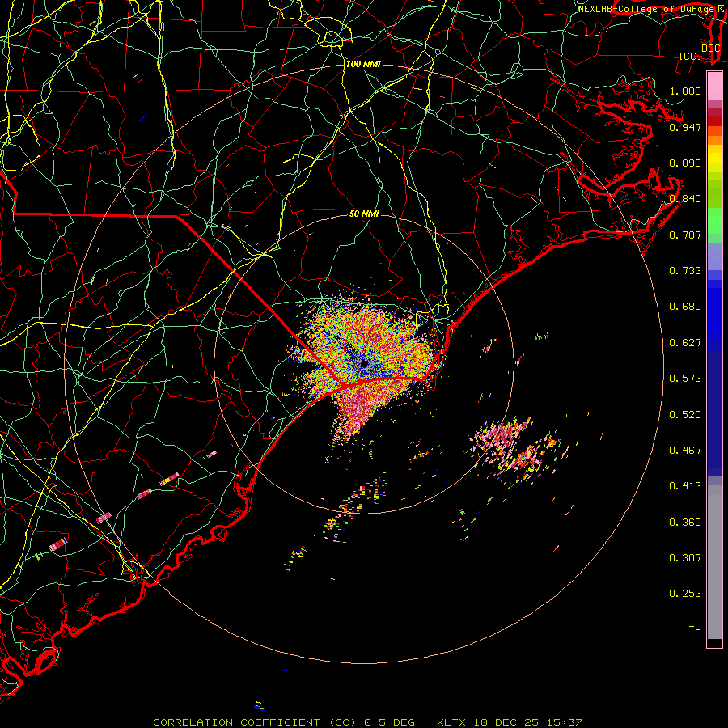Viewport: 728px width, 728px height.
Task: Click the 'KLTX 10 DEC 25 15:37' timestamp text
Action: point(510,722)
